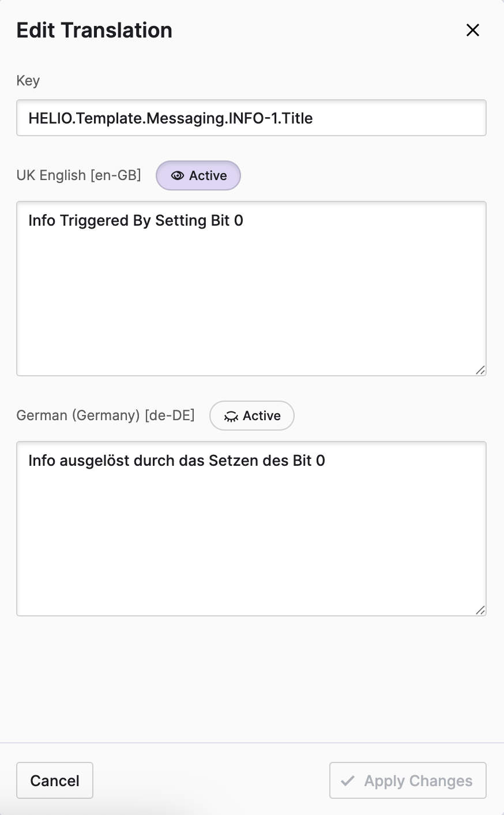The width and height of the screenshot is (504, 815).
Task: Click the HELIO.Template.Messaging.INFO-1.Title key text
Action: (x=171, y=118)
